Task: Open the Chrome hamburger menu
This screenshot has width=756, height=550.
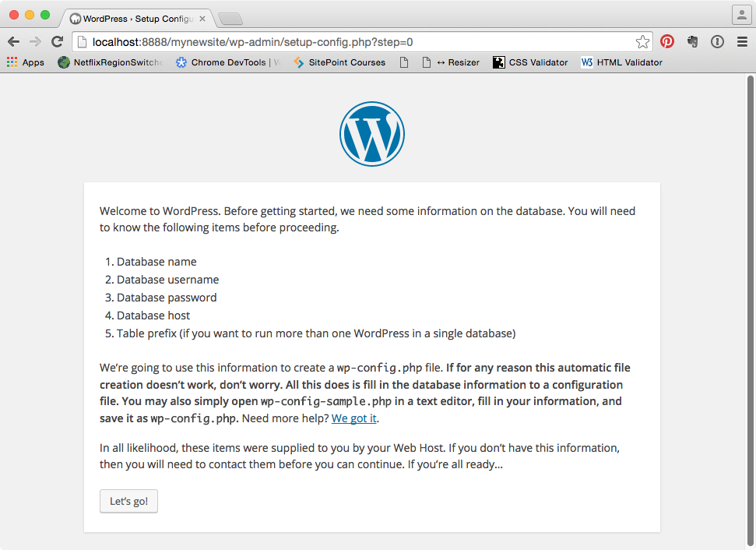Action: click(x=743, y=42)
